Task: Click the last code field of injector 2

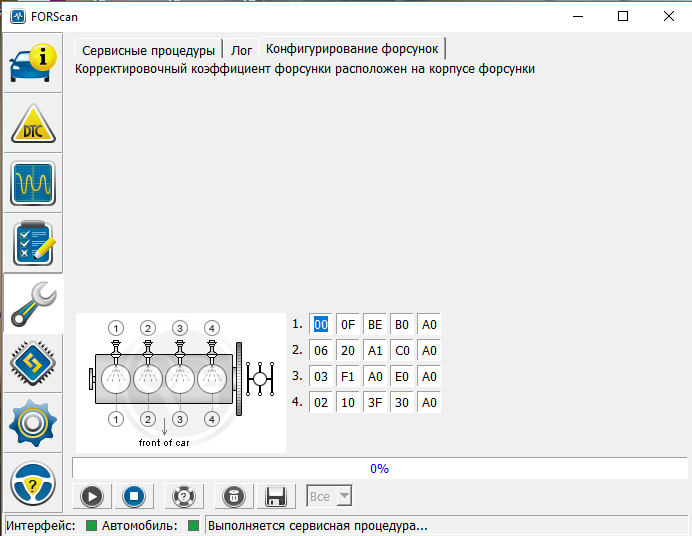Action: 429,351
